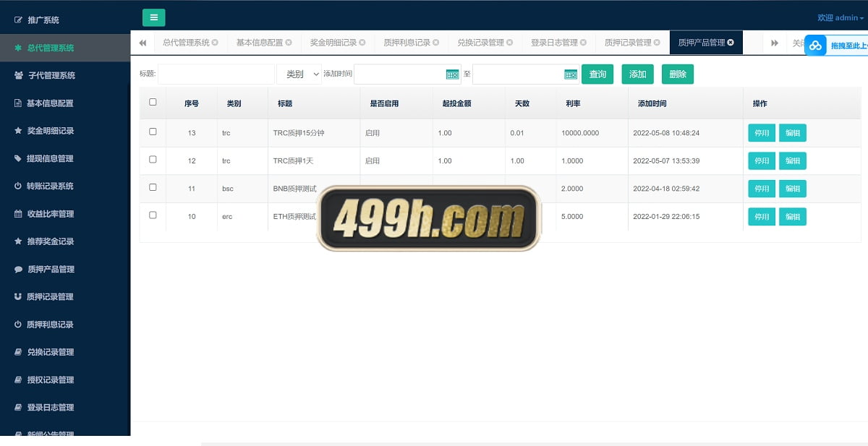Viewport: 868px width, 446px height.
Task: Click the 奖金明细记录 star icon in sidebar
Action: click(18, 131)
